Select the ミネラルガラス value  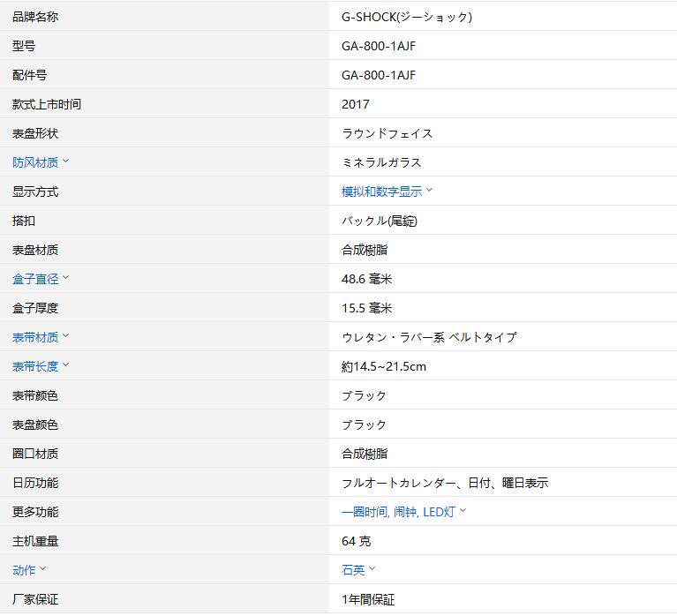point(381,162)
